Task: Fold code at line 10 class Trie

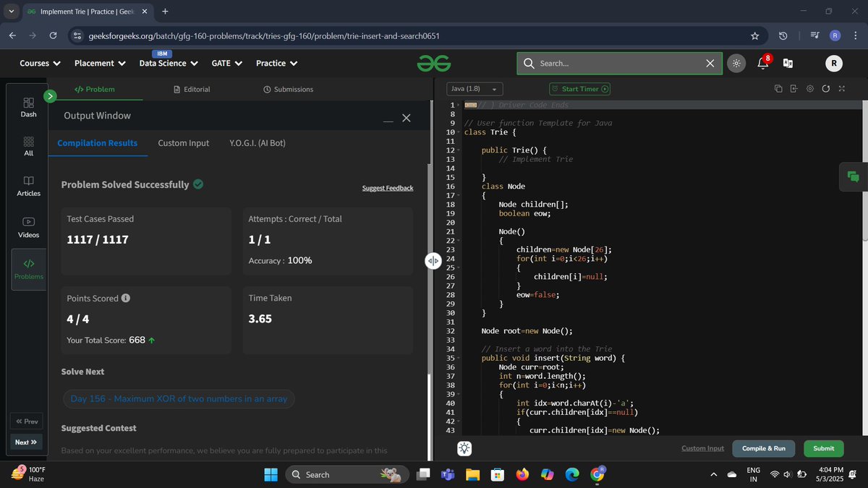Action: click(x=458, y=133)
